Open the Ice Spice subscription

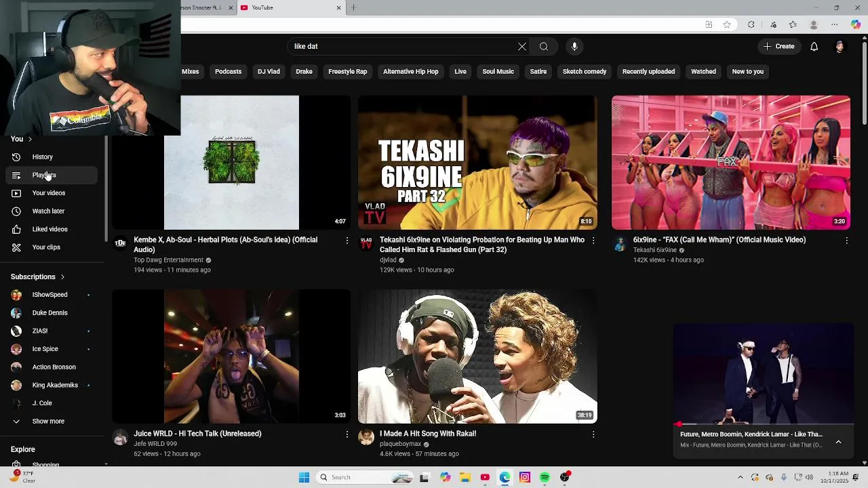coord(52,349)
